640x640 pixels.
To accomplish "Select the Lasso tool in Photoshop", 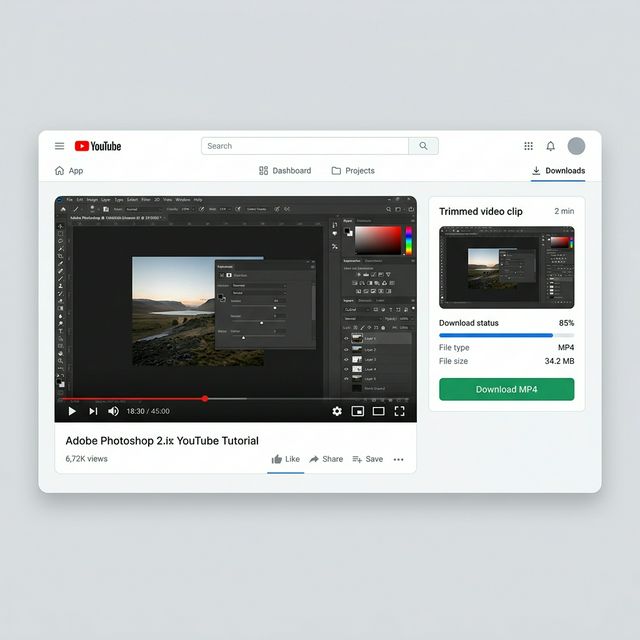I will pyautogui.click(x=60, y=241).
